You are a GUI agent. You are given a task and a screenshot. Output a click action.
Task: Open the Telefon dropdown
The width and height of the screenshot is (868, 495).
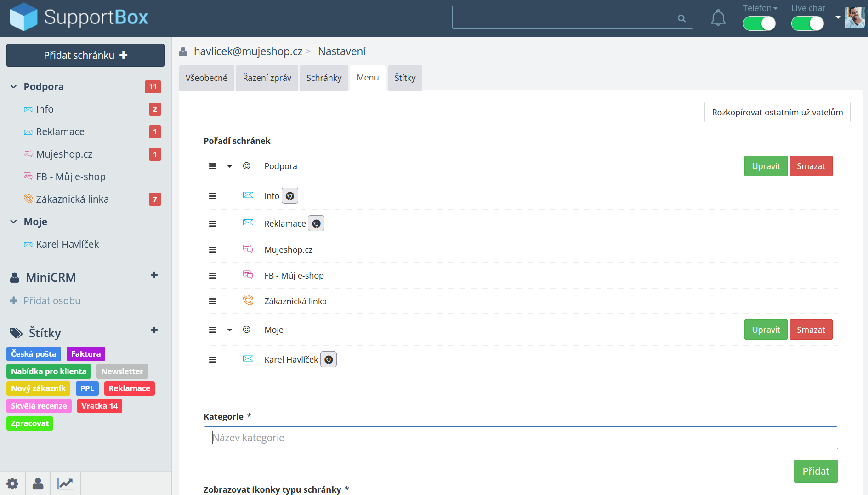[x=760, y=8]
